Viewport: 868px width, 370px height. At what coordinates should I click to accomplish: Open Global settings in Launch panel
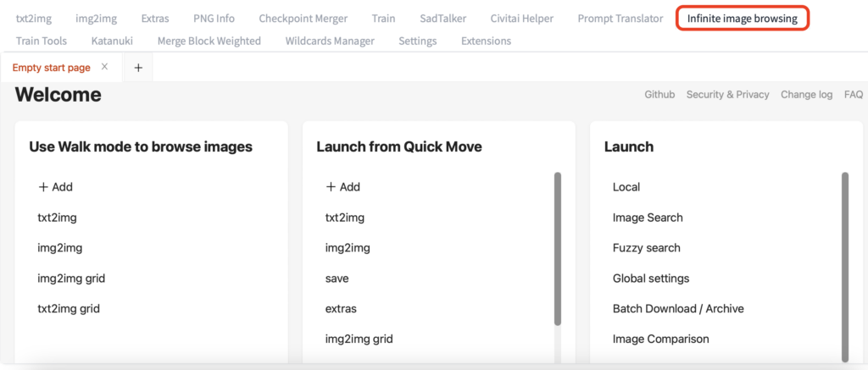click(651, 279)
